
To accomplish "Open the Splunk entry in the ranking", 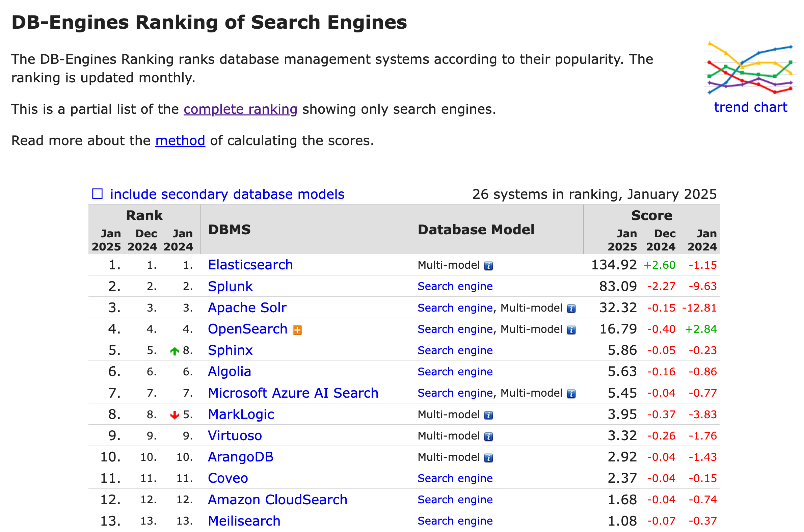I will coord(230,286).
